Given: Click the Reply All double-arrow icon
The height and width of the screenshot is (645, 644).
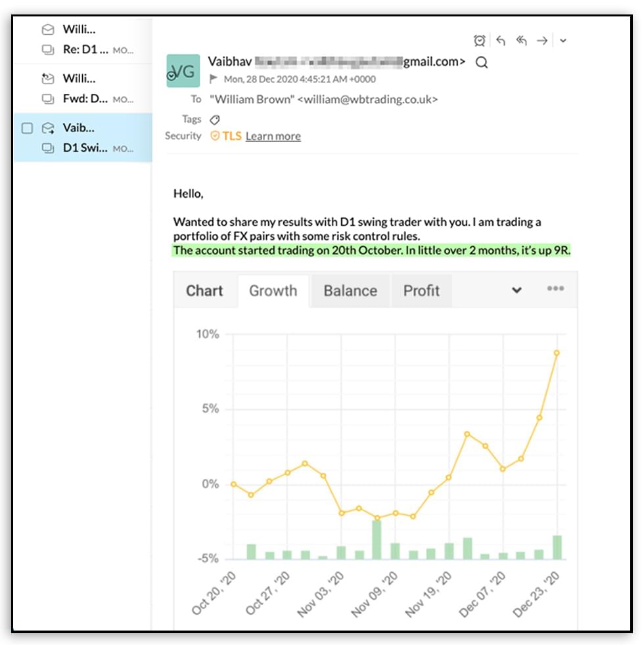Looking at the screenshot, I should tap(522, 41).
